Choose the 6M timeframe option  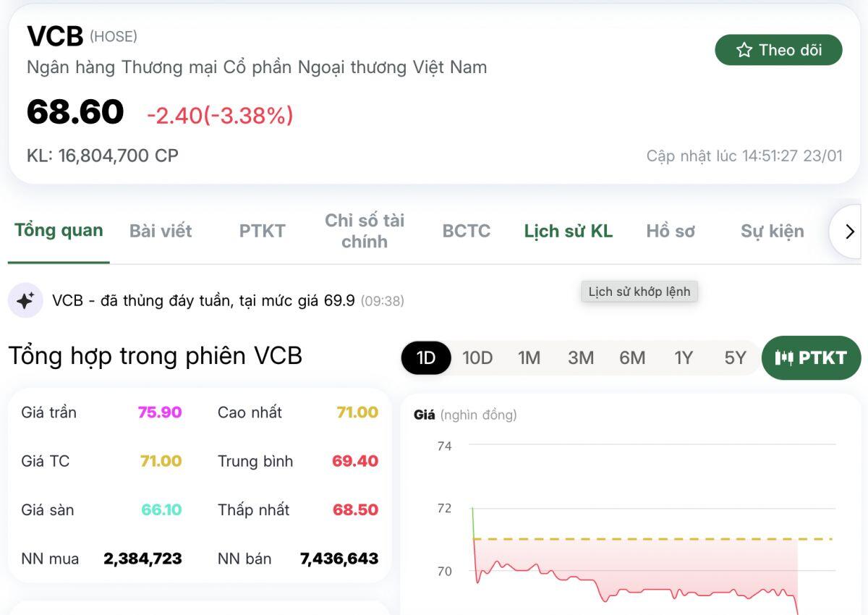(x=632, y=357)
